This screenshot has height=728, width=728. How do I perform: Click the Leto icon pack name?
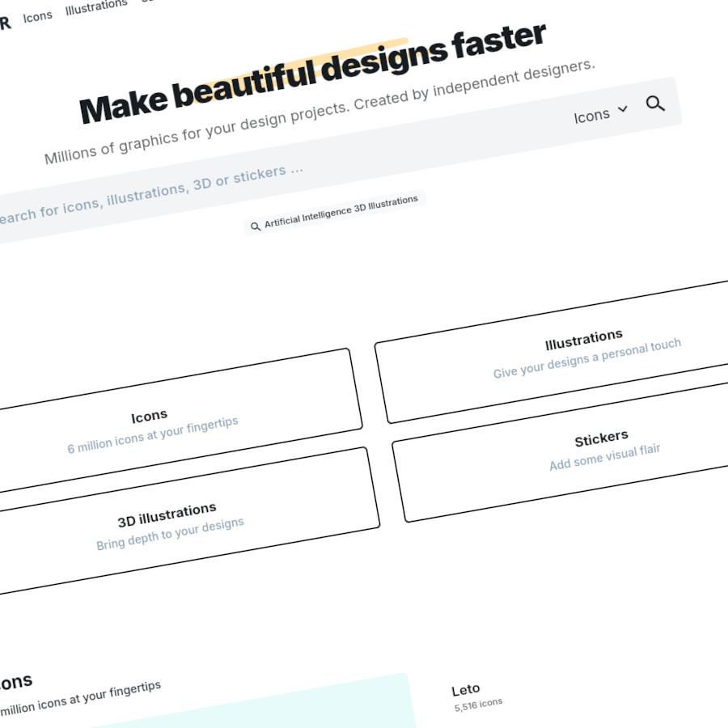click(465, 688)
